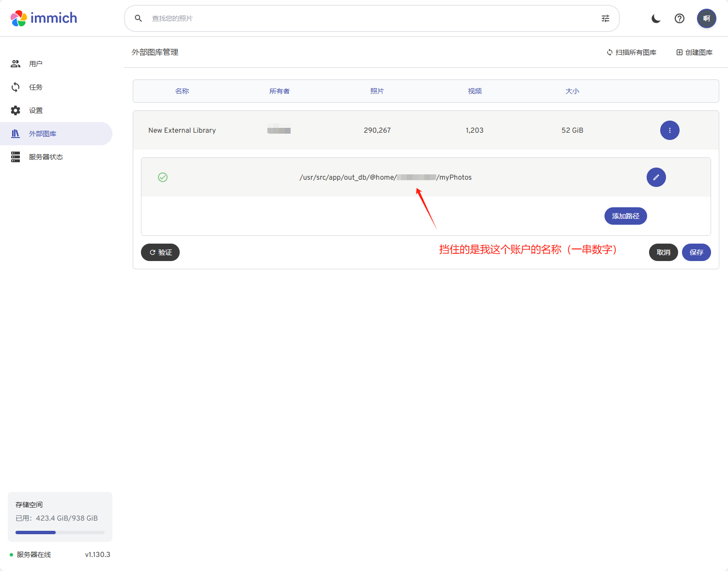Select the 任务 sidebar icon
The image size is (728, 571).
point(35,87)
